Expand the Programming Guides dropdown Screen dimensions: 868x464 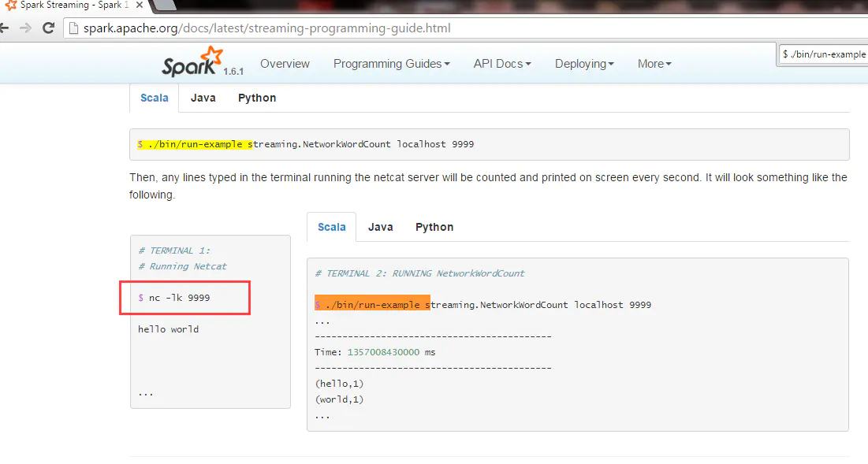tap(391, 64)
